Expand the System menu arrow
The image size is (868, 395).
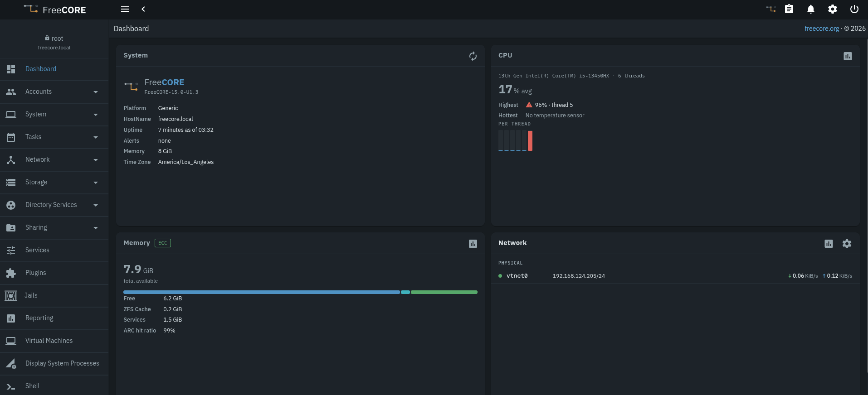pos(96,115)
